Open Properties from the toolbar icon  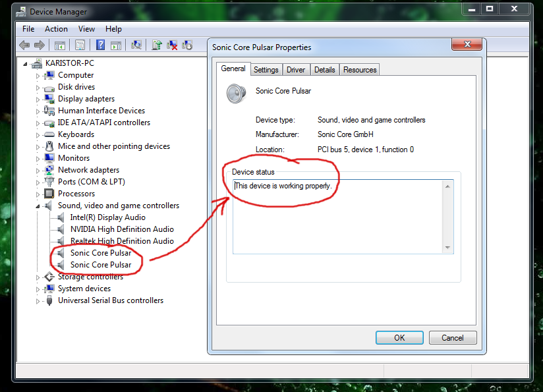point(80,45)
